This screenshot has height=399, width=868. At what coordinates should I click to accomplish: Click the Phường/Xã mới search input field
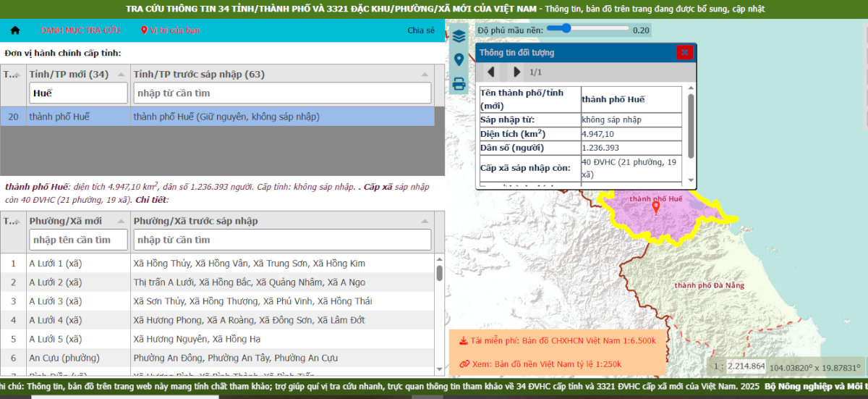(x=79, y=240)
